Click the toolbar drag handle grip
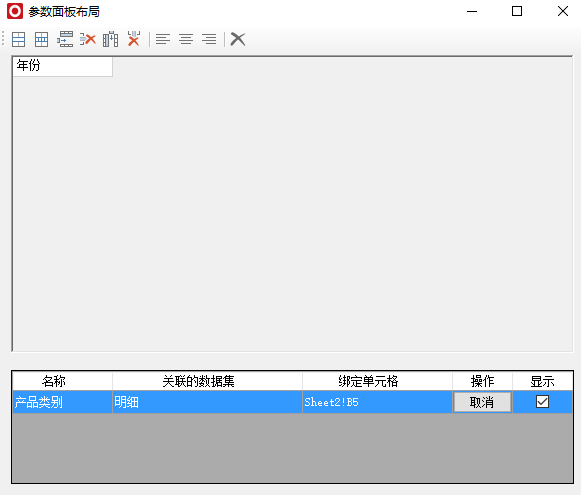Screen dimensions: 581x495 point(3,39)
